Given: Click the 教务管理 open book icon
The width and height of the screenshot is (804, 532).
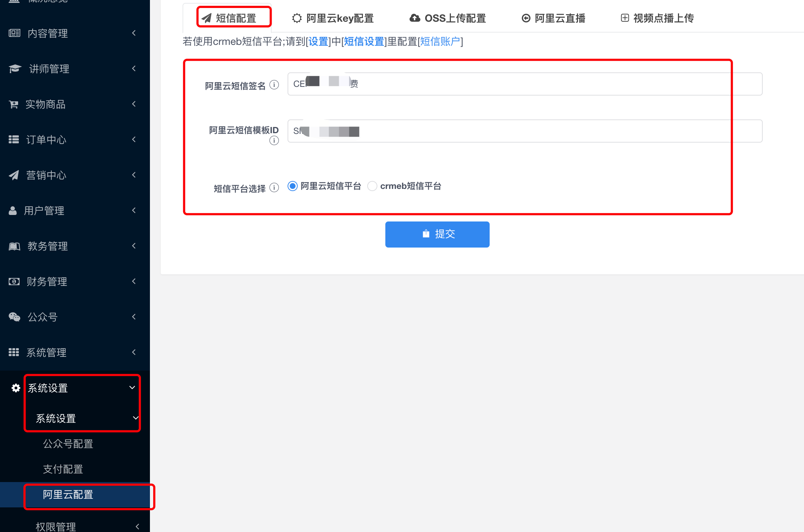Looking at the screenshot, I should (x=14, y=246).
